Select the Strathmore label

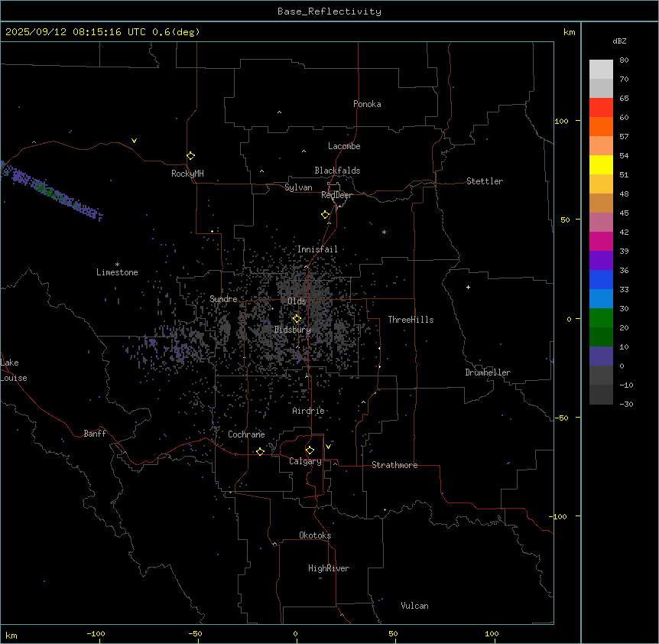394,465
